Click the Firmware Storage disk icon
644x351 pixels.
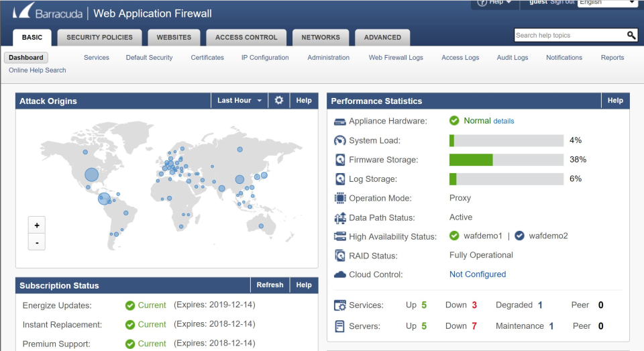pyautogui.click(x=340, y=160)
